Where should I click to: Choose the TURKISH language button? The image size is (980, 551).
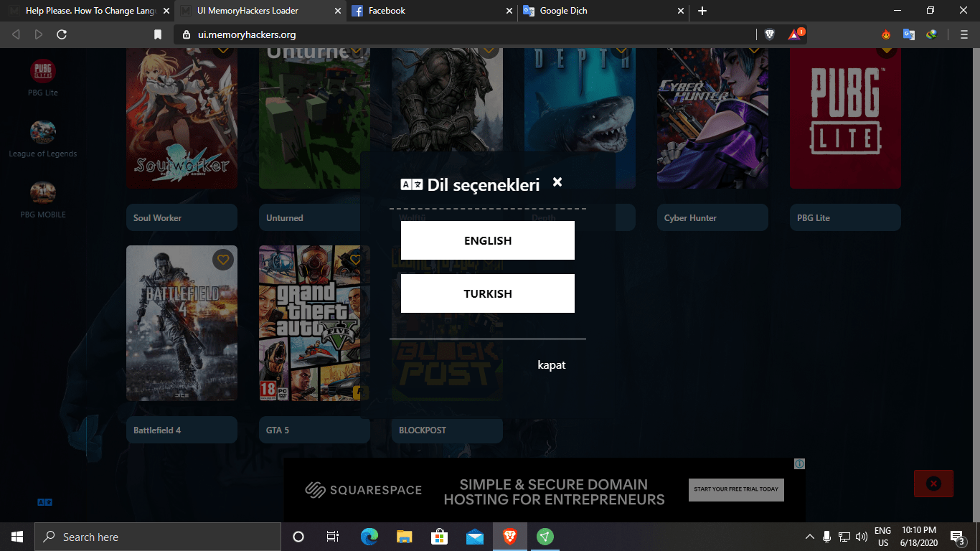[488, 293]
